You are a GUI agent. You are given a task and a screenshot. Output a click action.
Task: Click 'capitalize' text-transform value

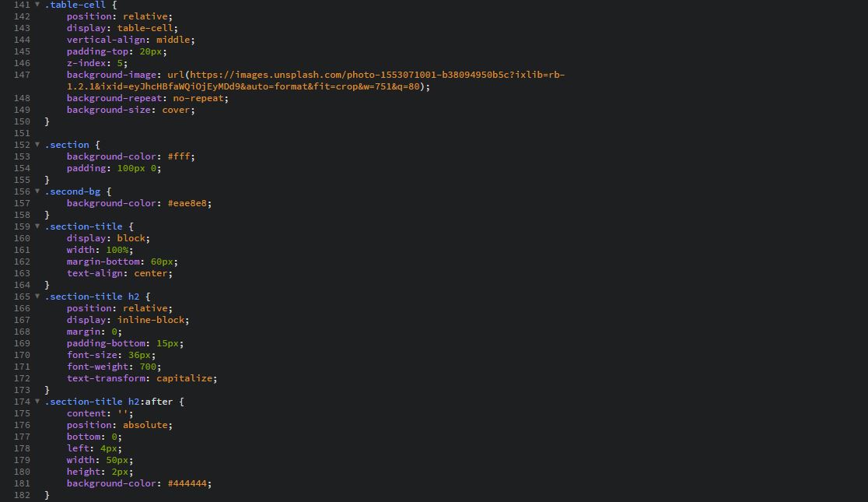tap(184, 378)
